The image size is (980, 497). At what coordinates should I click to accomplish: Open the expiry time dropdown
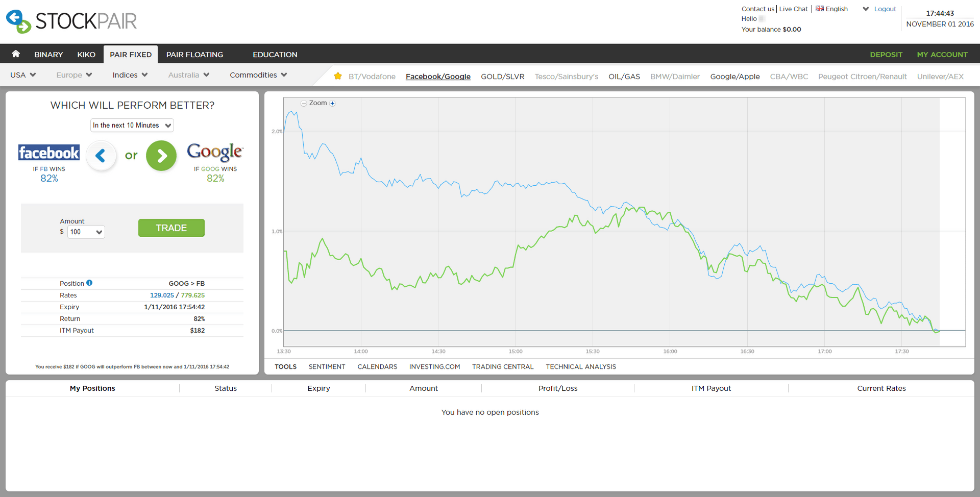coord(132,125)
